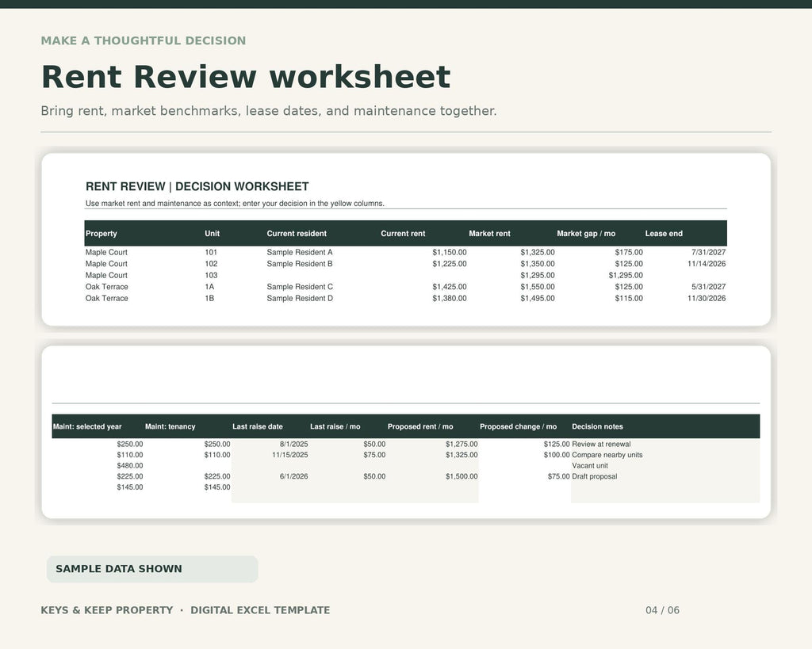The image size is (812, 649).
Task: Click current rent '$1,150.00'
Action: [x=450, y=252]
